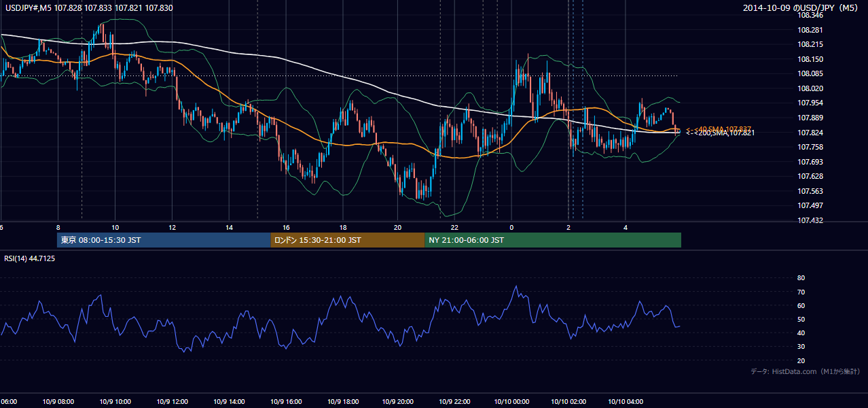
Task: Click price axis label 107.432
Action: coord(810,221)
